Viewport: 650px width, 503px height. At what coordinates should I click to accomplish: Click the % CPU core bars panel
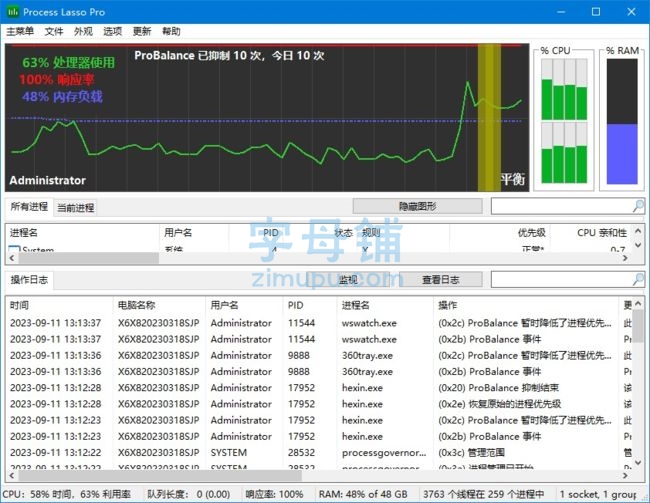point(564,121)
